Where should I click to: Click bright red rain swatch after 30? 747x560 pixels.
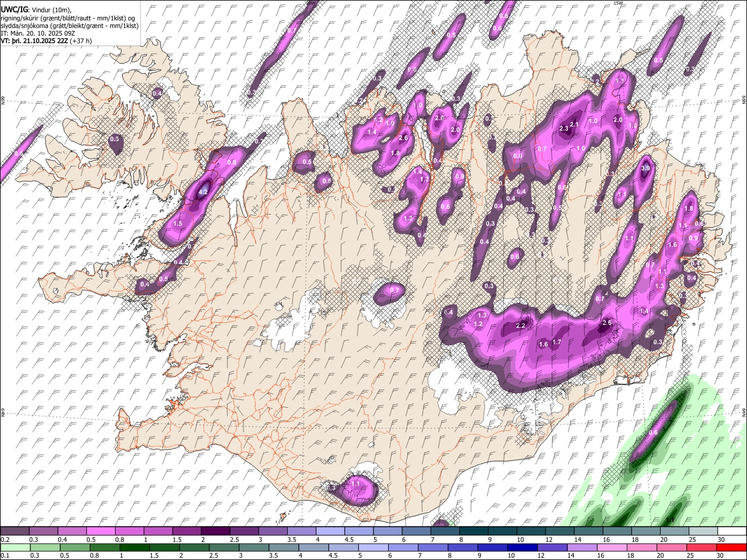coord(731,547)
